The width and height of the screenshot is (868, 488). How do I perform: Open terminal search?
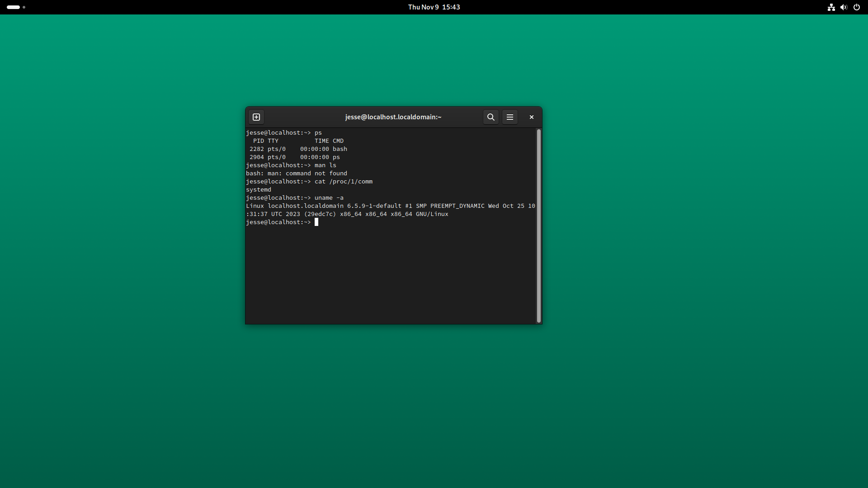pos(491,117)
